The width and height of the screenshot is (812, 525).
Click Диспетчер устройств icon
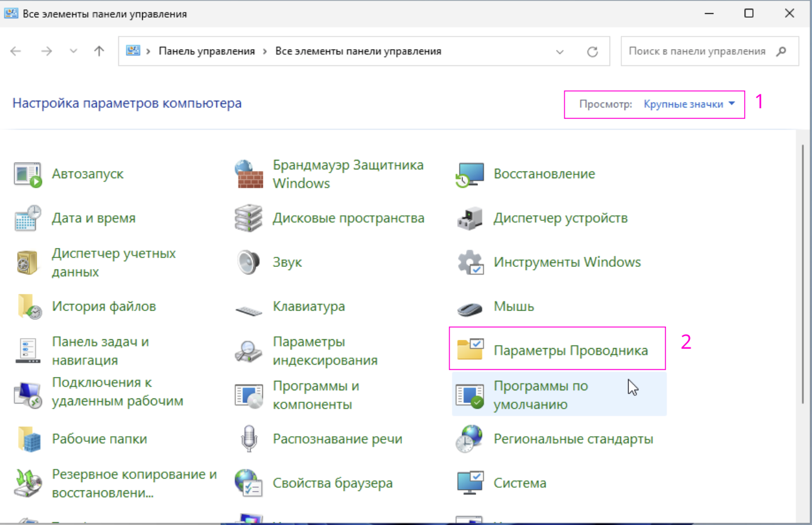pos(470,218)
